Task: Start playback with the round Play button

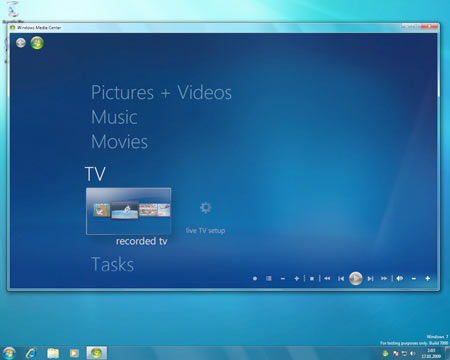Action: 355,278
